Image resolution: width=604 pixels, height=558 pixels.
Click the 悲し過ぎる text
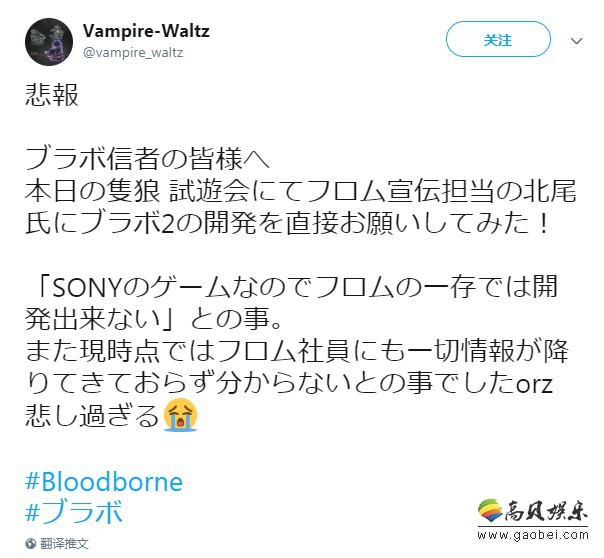[92, 416]
